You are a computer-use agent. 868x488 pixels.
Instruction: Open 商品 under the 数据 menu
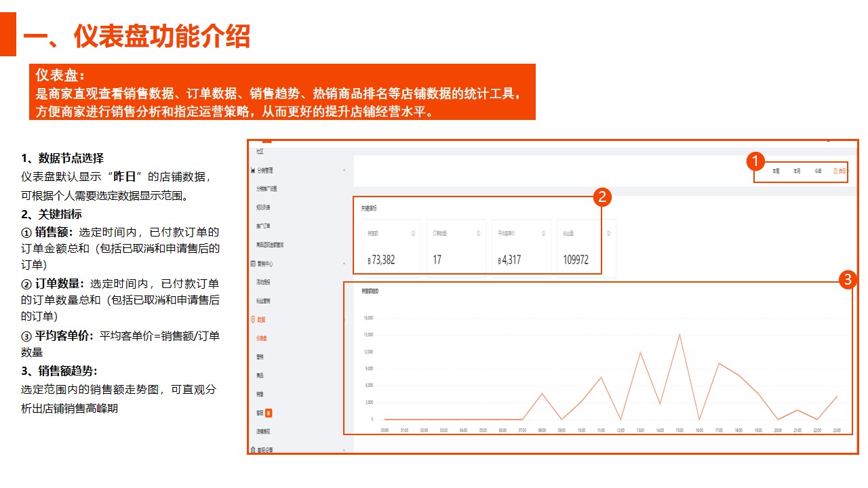260,375
